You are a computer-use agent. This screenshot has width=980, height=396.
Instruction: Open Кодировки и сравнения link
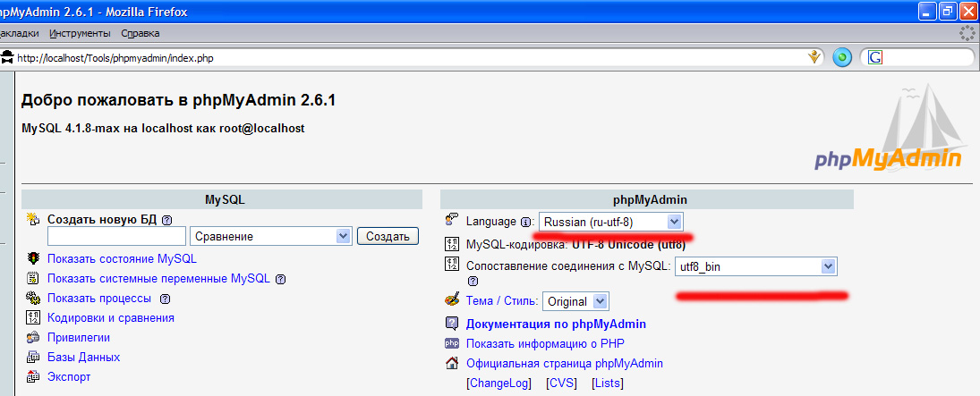[111, 318]
